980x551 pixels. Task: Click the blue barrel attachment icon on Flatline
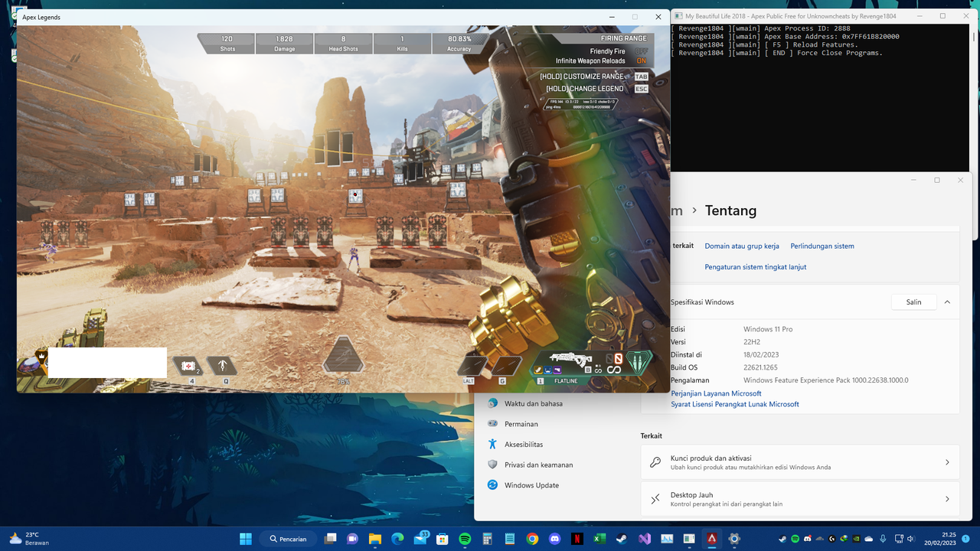pyautogui.click(x=548, y=370)
